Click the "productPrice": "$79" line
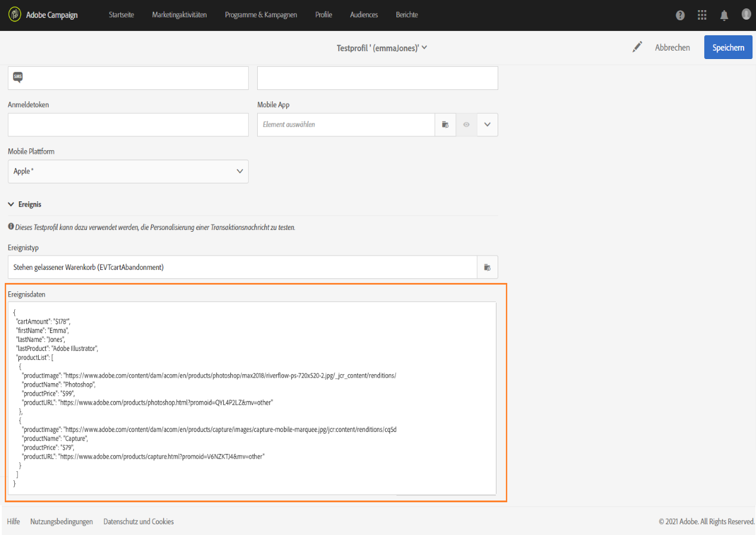 (48, 447)
